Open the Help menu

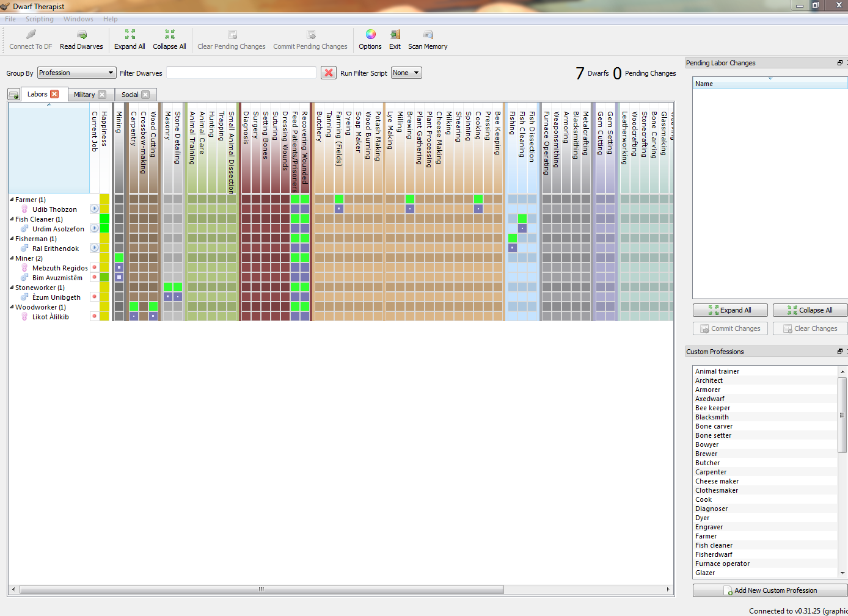click(x=111, y=19)
